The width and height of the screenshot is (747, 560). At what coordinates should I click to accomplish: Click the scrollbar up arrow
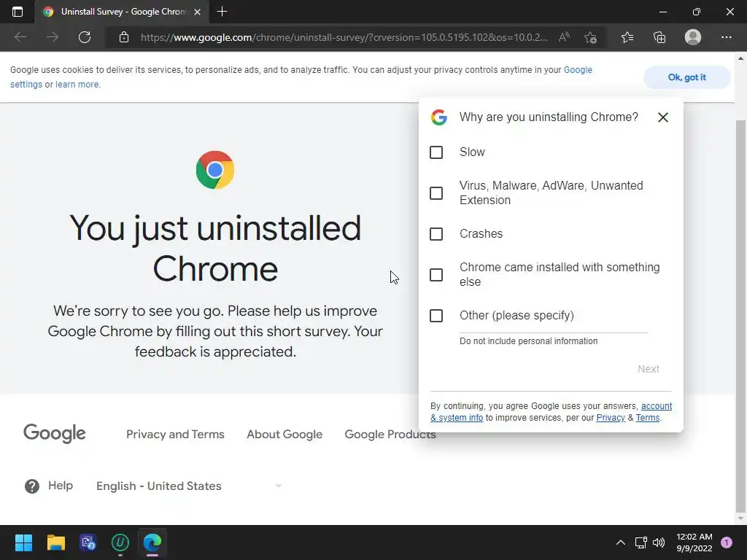740,58
